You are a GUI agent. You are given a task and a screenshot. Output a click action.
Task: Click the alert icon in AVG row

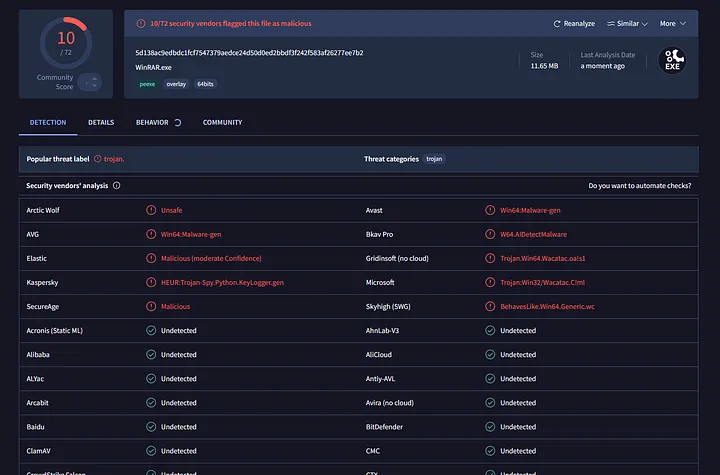tap(151, 234)
